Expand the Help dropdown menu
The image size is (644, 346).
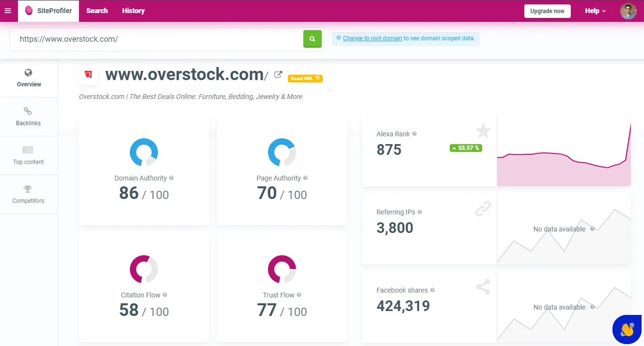coord(595,11)
